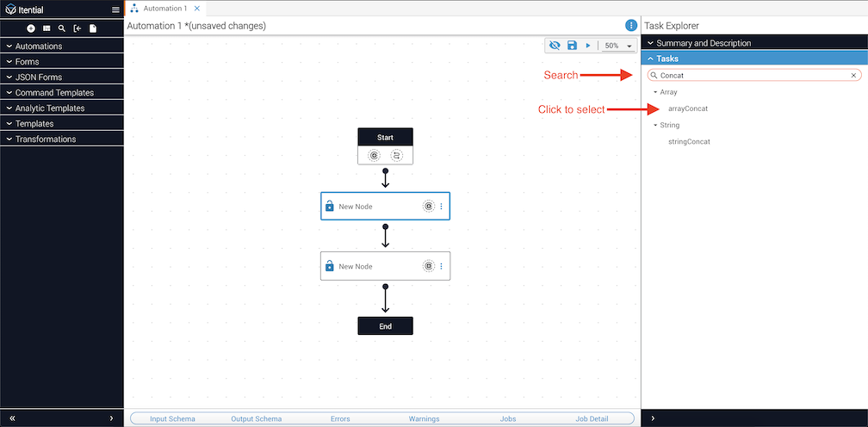The image size is (868, 427).
Task: Collapse the Tasks panel
Action: pos(754,58)
